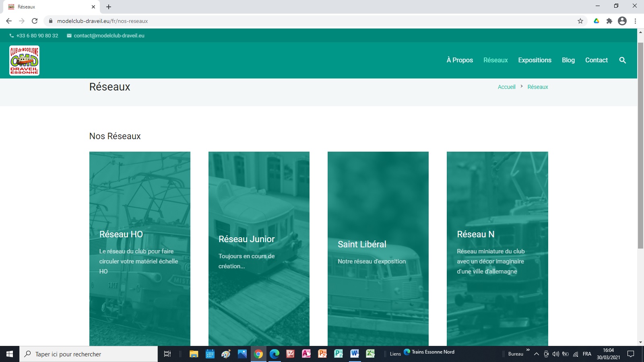Go back to previous page
Screen dimensions: 644x362
click(9, 21)
